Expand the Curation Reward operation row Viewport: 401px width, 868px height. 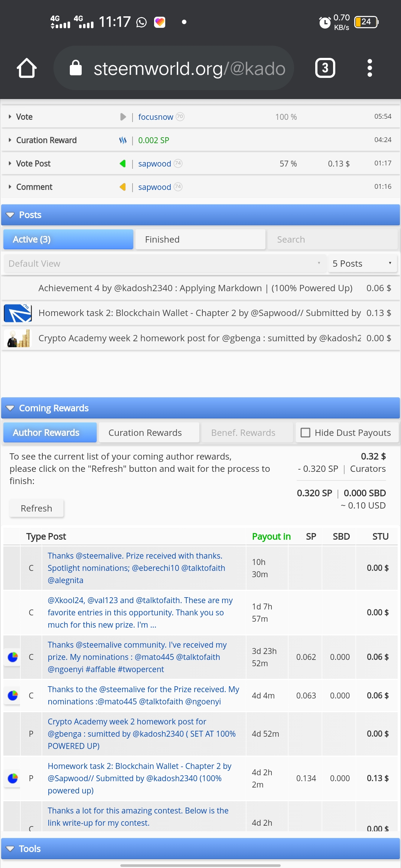10,140
